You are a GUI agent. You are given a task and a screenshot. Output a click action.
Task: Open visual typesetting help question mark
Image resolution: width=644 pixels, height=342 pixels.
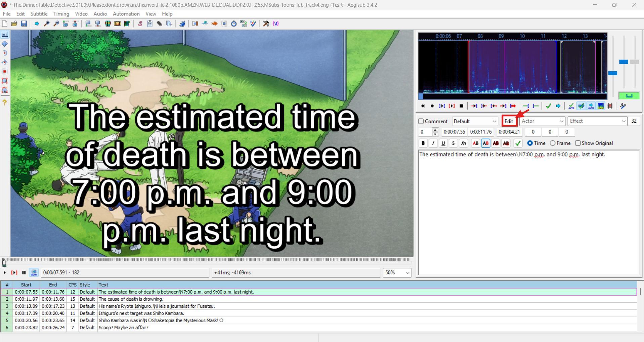(x=5, y=102)
